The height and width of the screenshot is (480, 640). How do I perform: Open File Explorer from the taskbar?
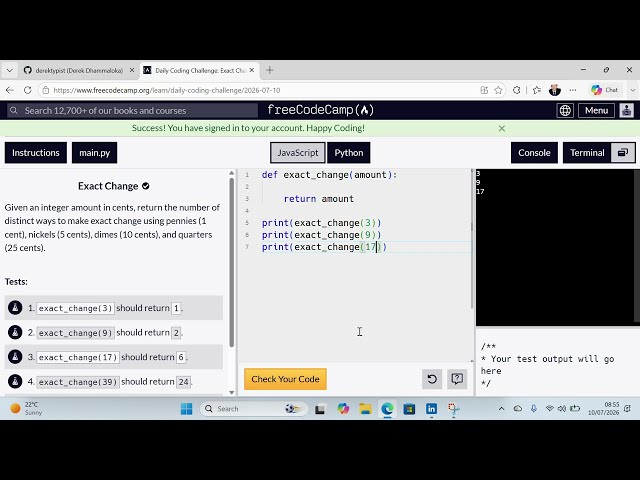click(x=365, y=409)
